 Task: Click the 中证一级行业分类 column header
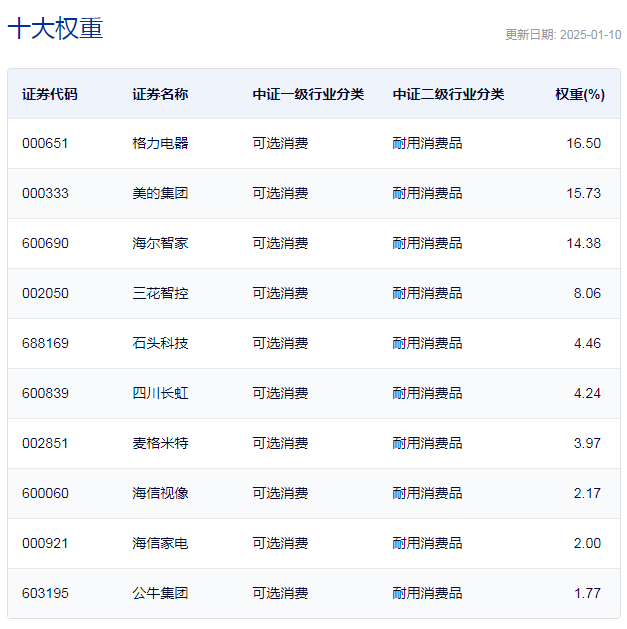pyautogui.click(x=308, y=94)
